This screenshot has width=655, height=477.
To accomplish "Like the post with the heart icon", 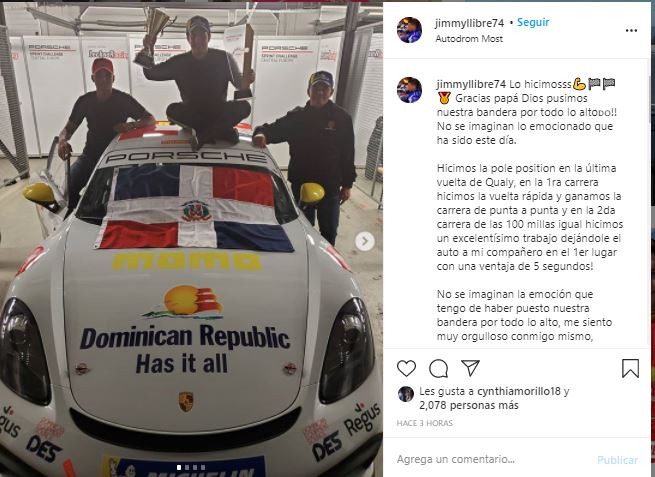I will coord(406,368).
